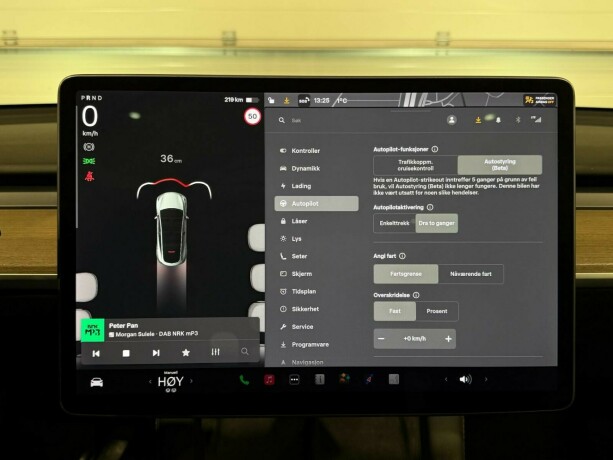Open the Lys settings menu
Image resolution: width=613 pixels, height=460 pixels.
point(291,239)
